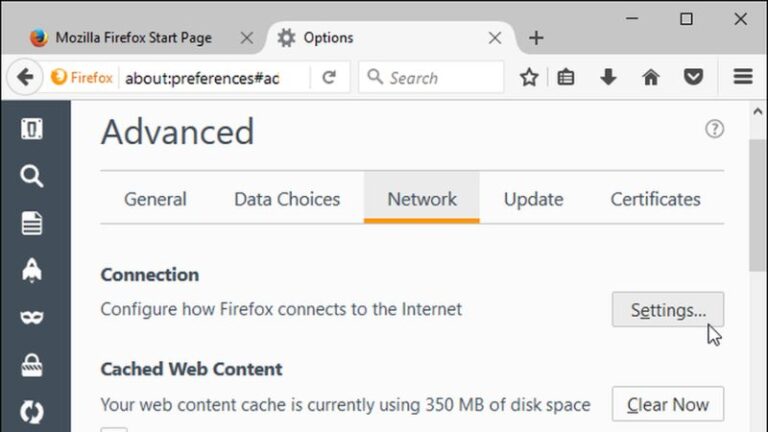Select the Update tab

(x=533, y=199)
